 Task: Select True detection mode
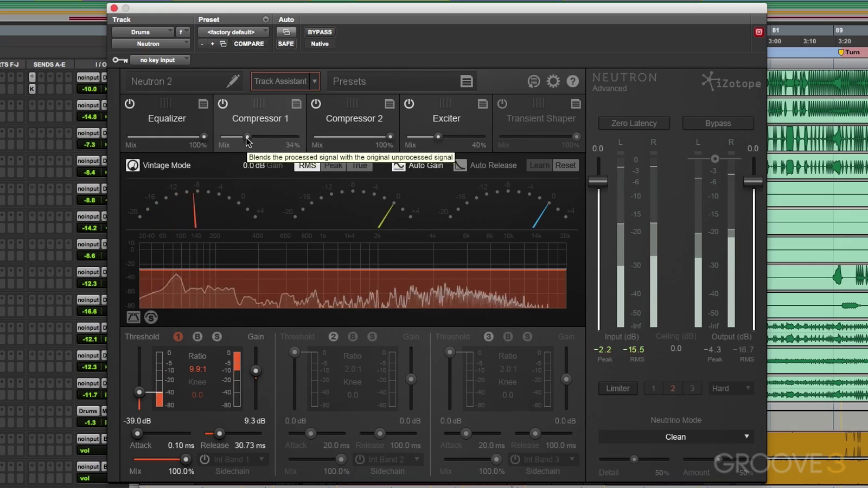pyautogui.click(x=360, y=165)
